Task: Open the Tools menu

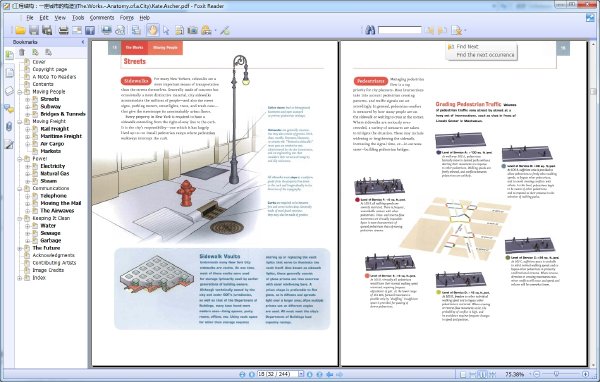Action: (x=78, y=18)
